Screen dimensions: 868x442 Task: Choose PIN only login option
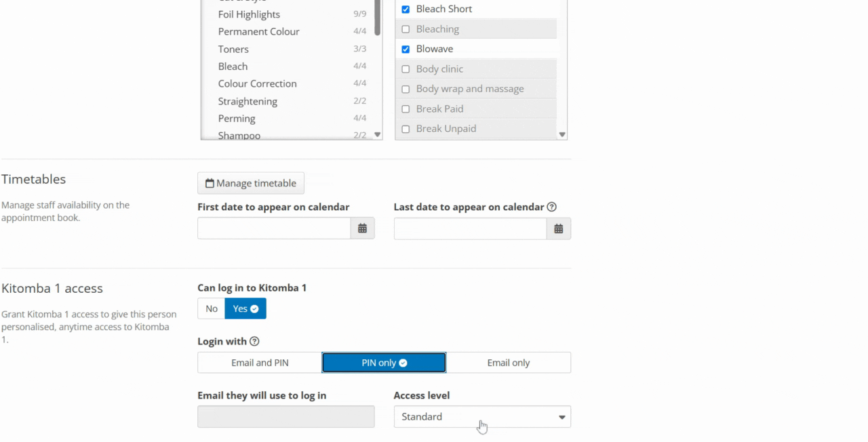[384, 363]
